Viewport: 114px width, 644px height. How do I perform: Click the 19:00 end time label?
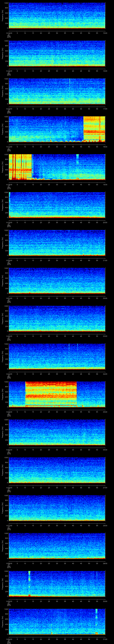point(105,184)
